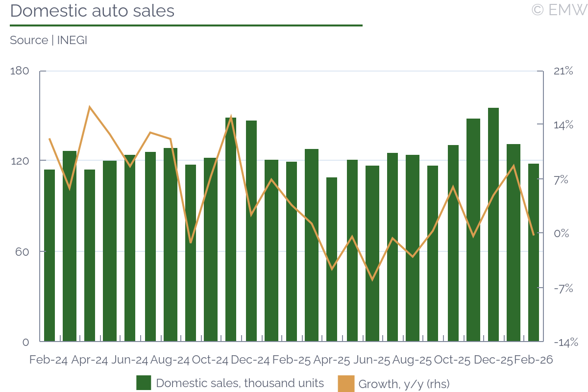Click the 'Dec-24' x-axis label

pos(250,360)
